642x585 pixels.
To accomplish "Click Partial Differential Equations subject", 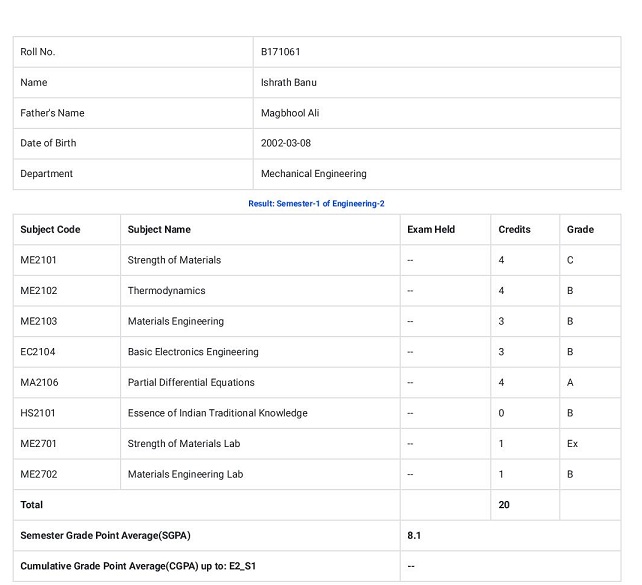I will 191,382.
